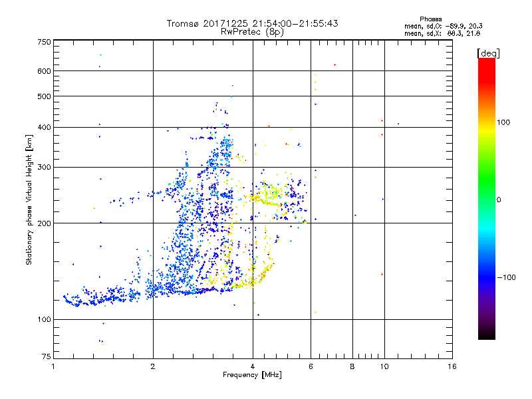This screenshot has width=532, height=399.
Task: Click the x-axis tick label '8'
Action: coord(352,366)
